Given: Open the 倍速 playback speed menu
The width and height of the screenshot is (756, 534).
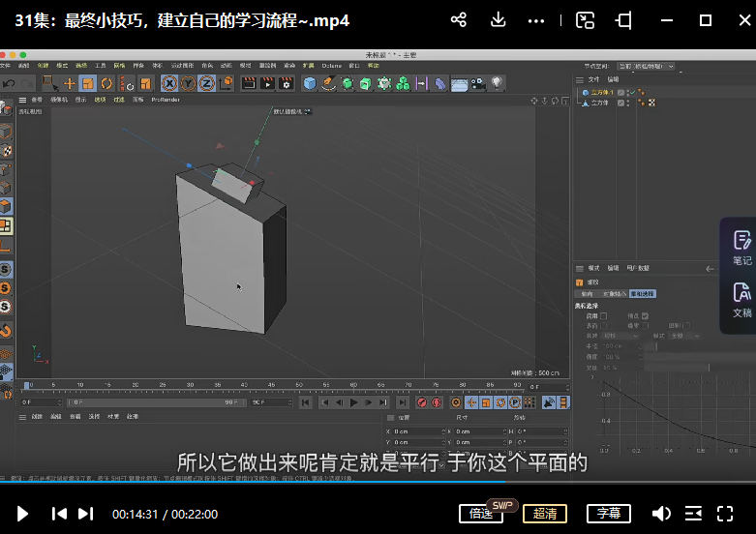Looking at the screenshot, I should pyautogui.click(x=481, y=514).
